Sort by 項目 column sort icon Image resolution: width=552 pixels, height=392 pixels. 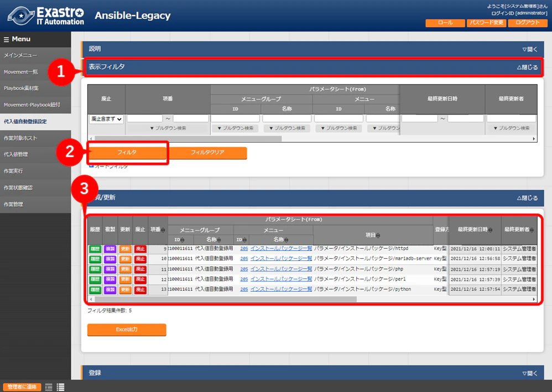point(378,236)
